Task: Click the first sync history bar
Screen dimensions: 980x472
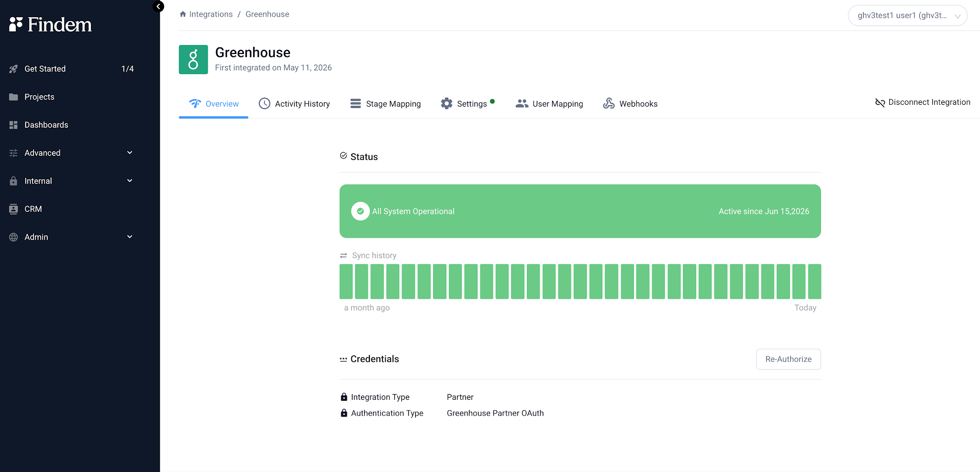Action: tap(346, 282)
